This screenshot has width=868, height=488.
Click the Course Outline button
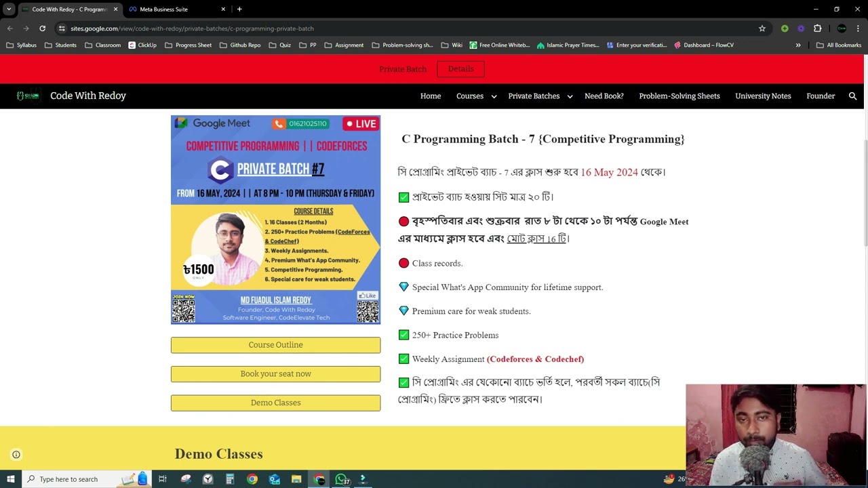pyautogui.click(x=275, y=345)
